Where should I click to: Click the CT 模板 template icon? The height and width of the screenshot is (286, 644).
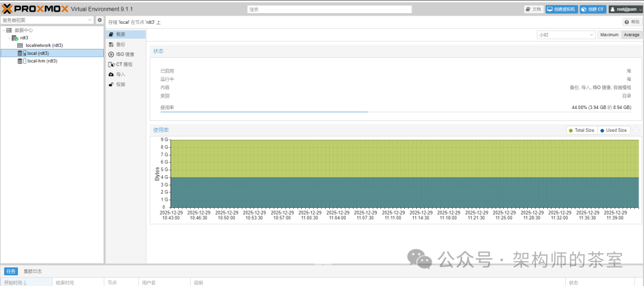(112, 64)
